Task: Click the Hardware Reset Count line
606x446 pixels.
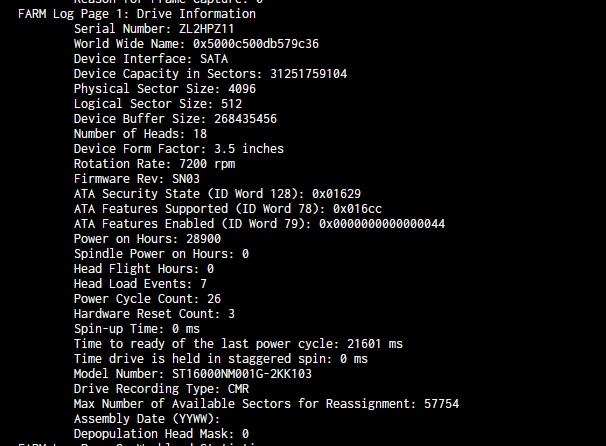Action: 154,314
